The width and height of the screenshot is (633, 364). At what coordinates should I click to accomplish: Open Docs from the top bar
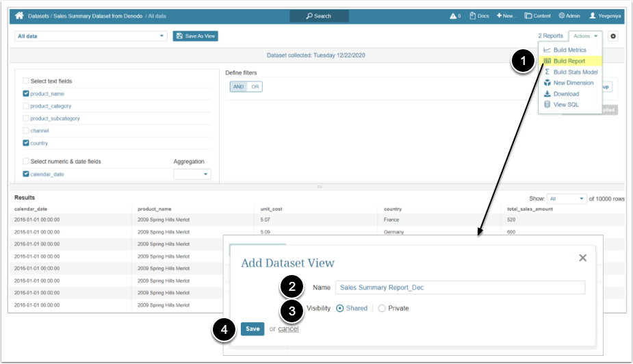[479, 16]
